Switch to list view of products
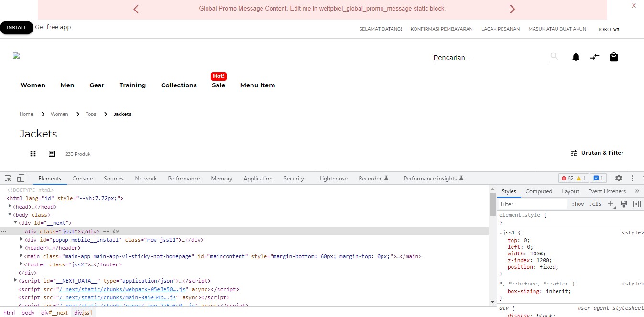 52,154
